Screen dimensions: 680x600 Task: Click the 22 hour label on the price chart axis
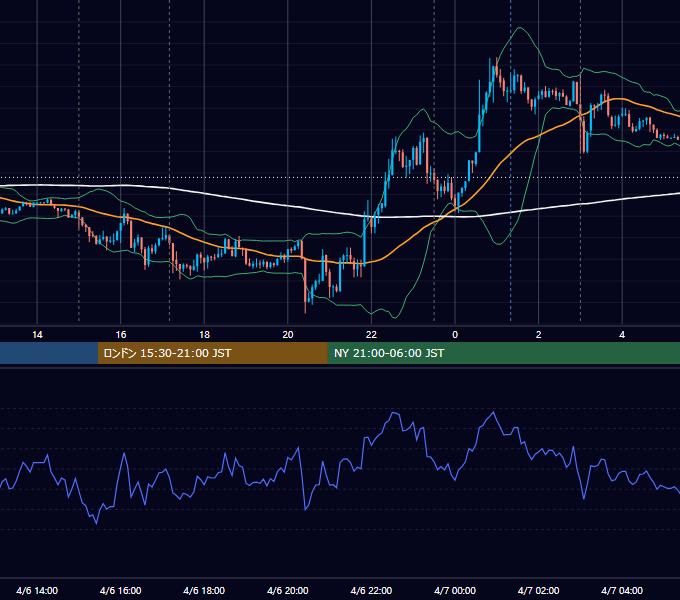(x=371, y=335)
